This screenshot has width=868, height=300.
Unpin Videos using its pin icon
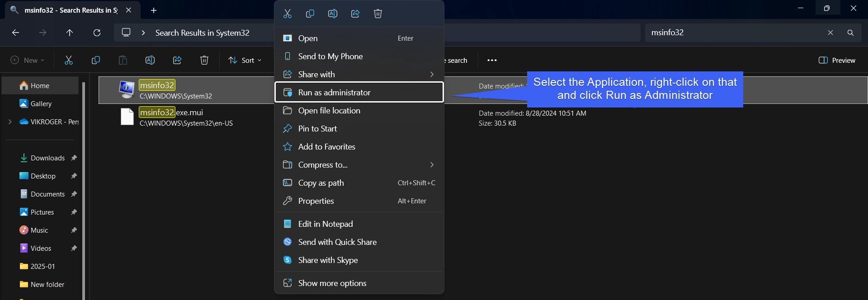point(74,248)
